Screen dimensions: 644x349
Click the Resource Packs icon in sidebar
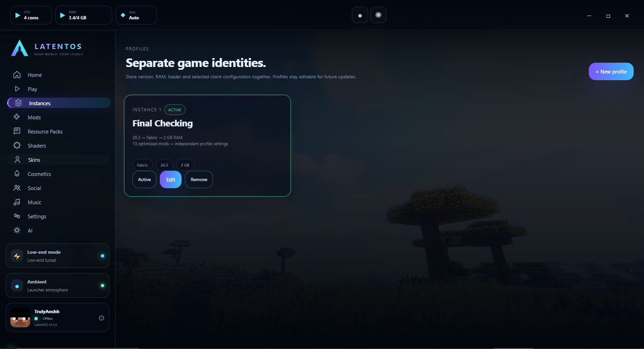(x=17, y=131)
